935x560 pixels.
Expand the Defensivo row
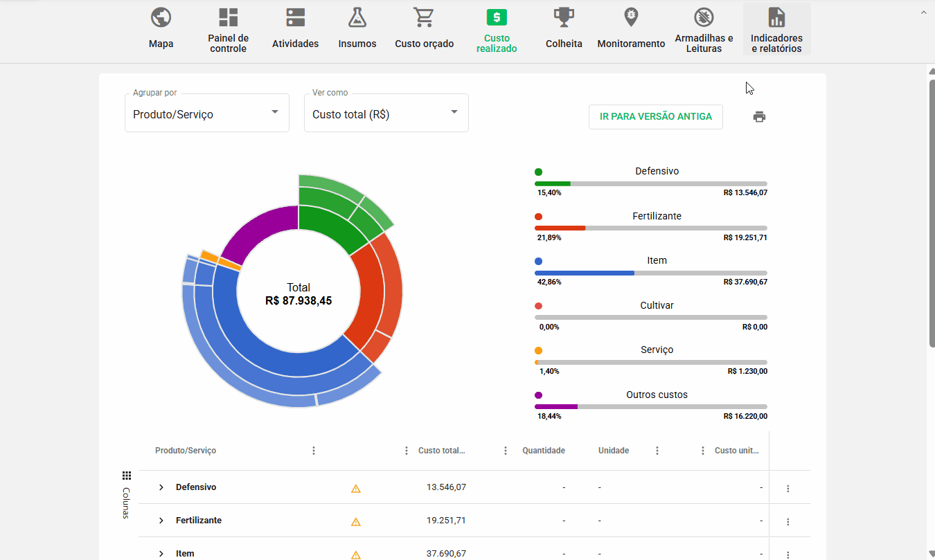point(161,487)
